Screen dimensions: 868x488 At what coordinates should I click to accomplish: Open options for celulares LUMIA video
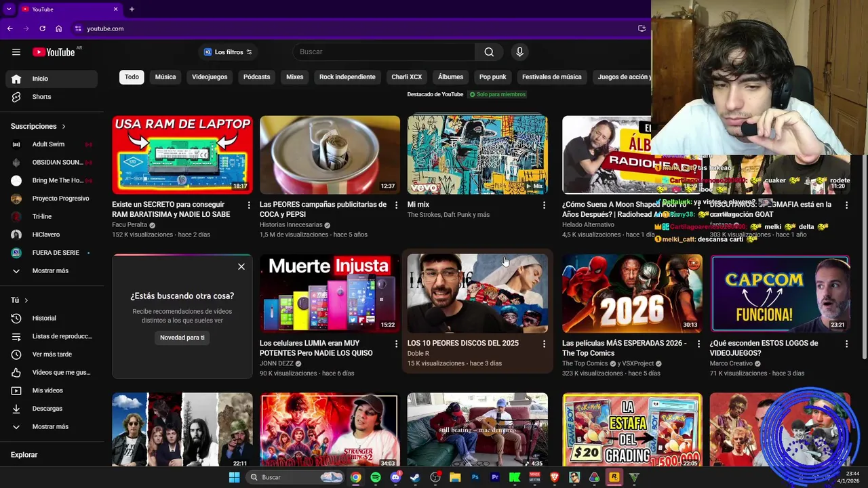coord(397,344)
